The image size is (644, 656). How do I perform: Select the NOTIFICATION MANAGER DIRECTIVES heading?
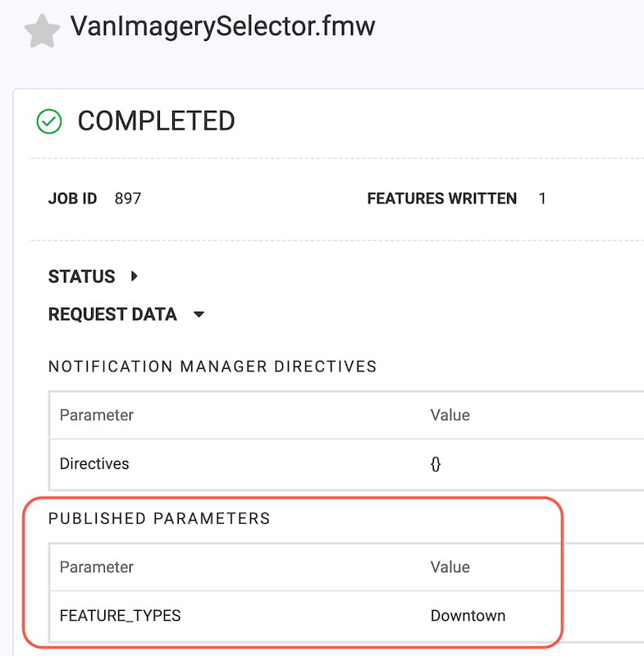tap(212, 367)
